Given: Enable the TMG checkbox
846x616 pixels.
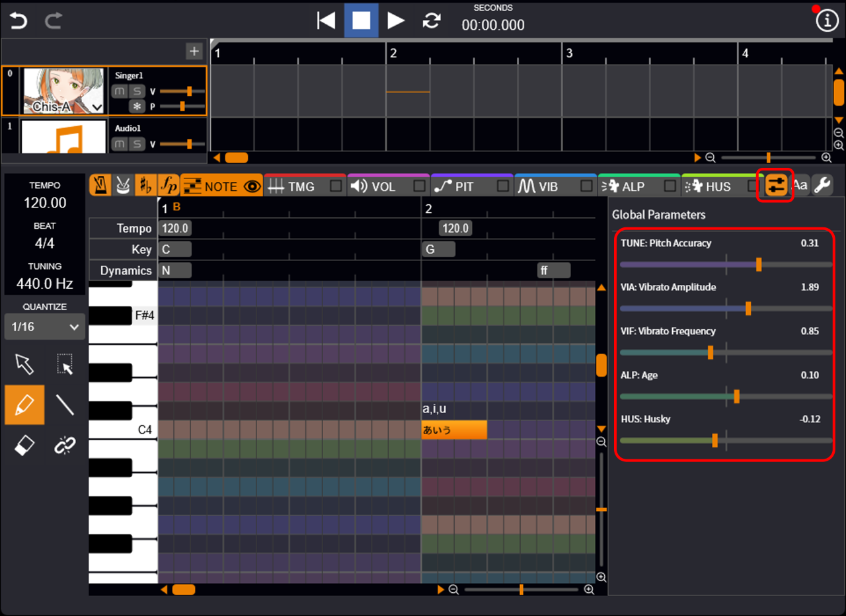Looking at the screenshot, I should [x=336, y=186].
